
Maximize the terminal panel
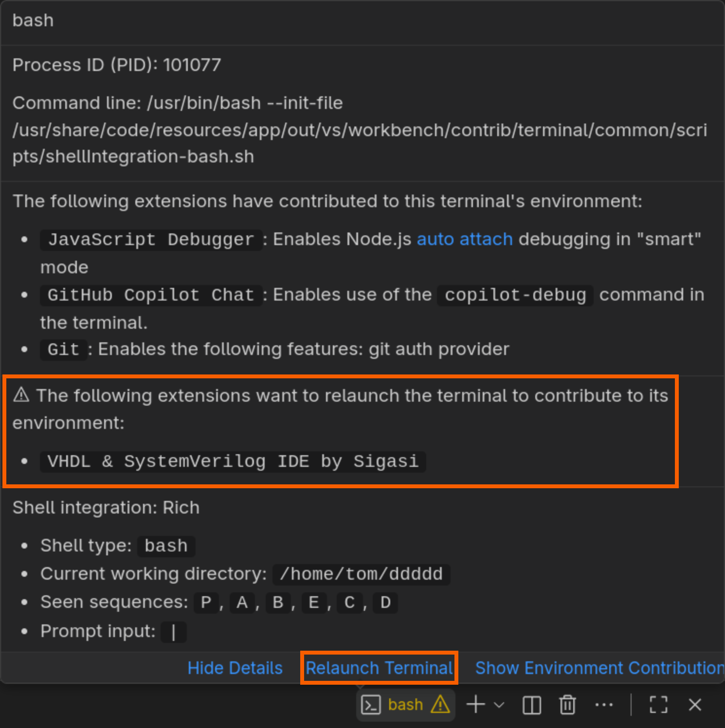pyautogui.click(x=658, y=704)
